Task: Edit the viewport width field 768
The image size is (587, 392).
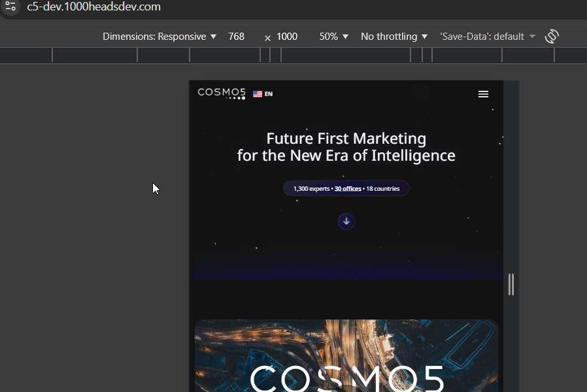Action: tap(236, 37)
